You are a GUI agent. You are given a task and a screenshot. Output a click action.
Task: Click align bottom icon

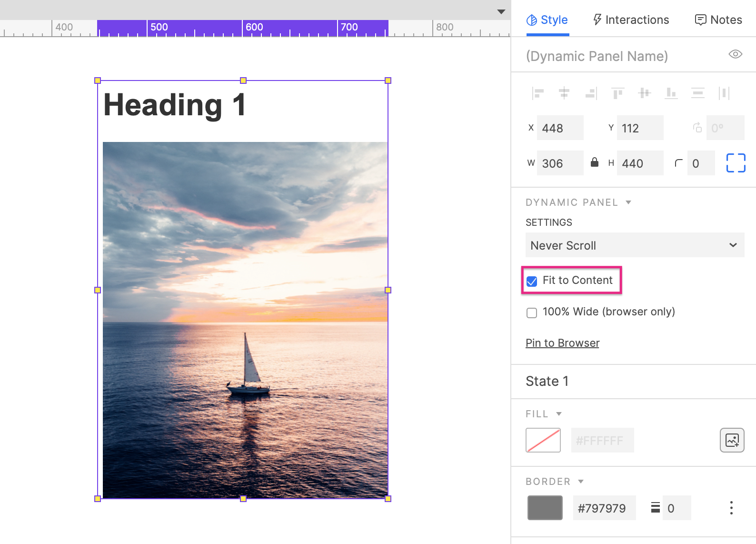click(x=671, y=93)
